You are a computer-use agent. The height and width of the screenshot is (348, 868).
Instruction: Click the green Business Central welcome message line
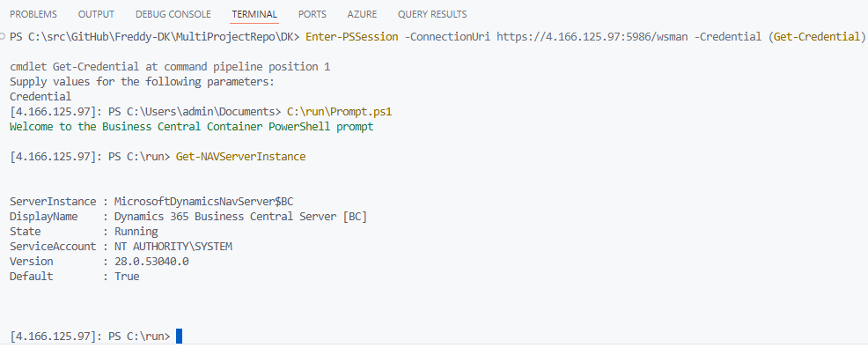click(192, 126)
